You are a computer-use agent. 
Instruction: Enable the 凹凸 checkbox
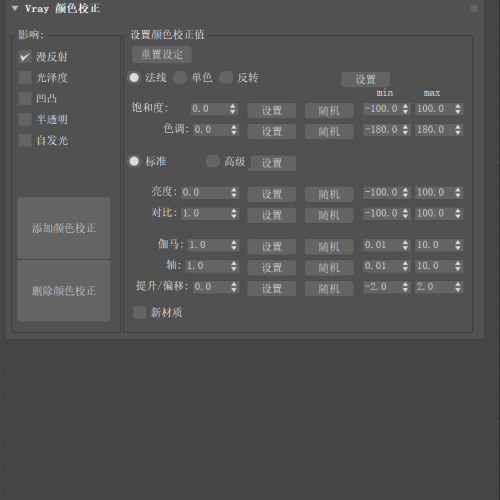25,99
